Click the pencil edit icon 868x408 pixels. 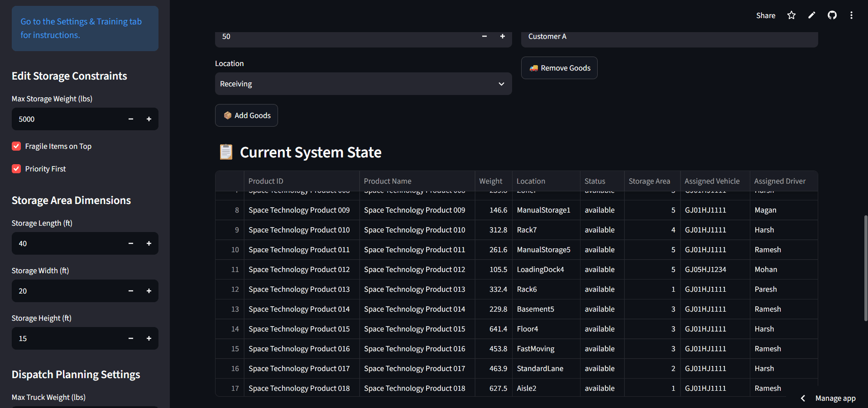pos(812,15)
